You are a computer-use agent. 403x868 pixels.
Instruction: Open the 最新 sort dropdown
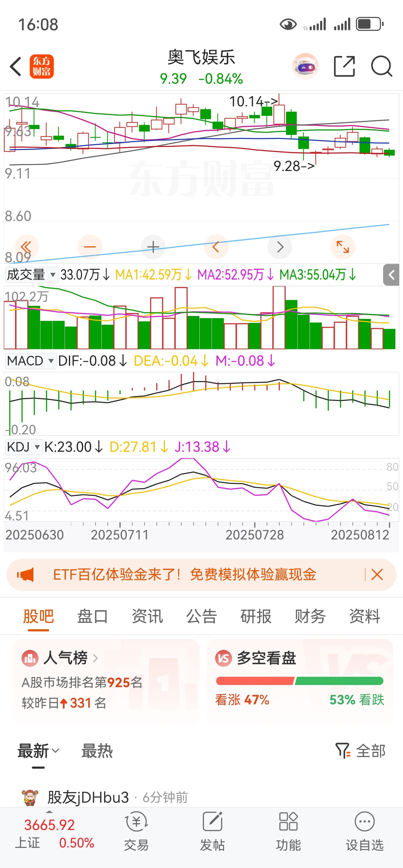tap(38, 751)
